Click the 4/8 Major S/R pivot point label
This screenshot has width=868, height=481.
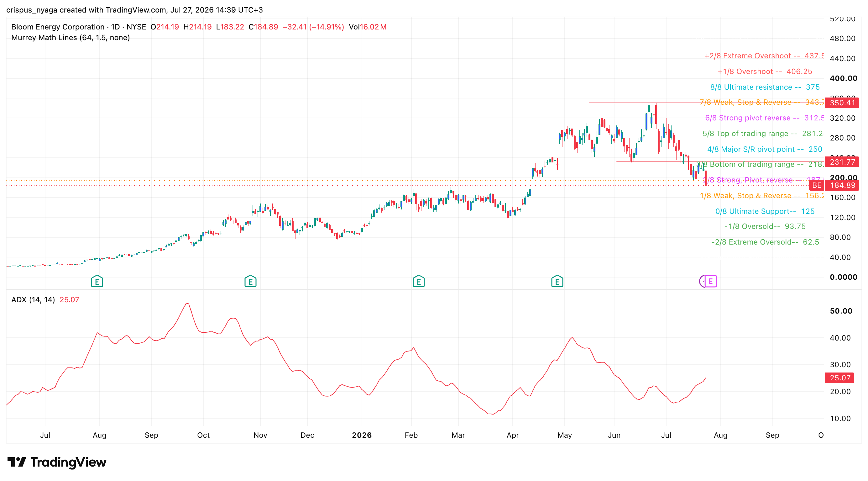click(x=765, y=149)
